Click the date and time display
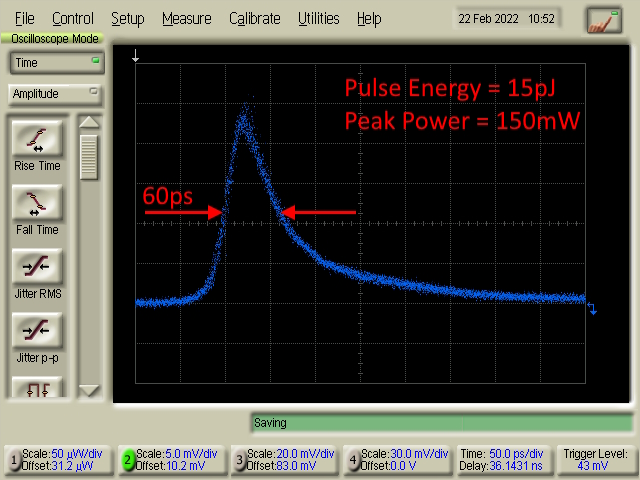The image size is (640, 480). (506, 19)
